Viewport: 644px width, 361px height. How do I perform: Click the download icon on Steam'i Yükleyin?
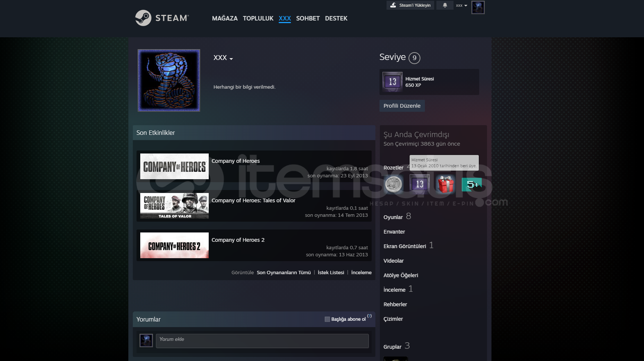(x=393, y=5)
